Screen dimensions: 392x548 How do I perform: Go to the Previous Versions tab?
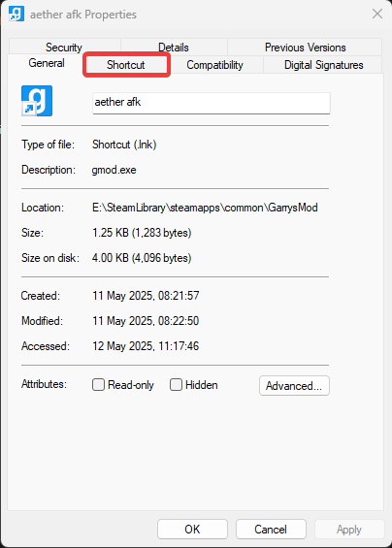305,47
